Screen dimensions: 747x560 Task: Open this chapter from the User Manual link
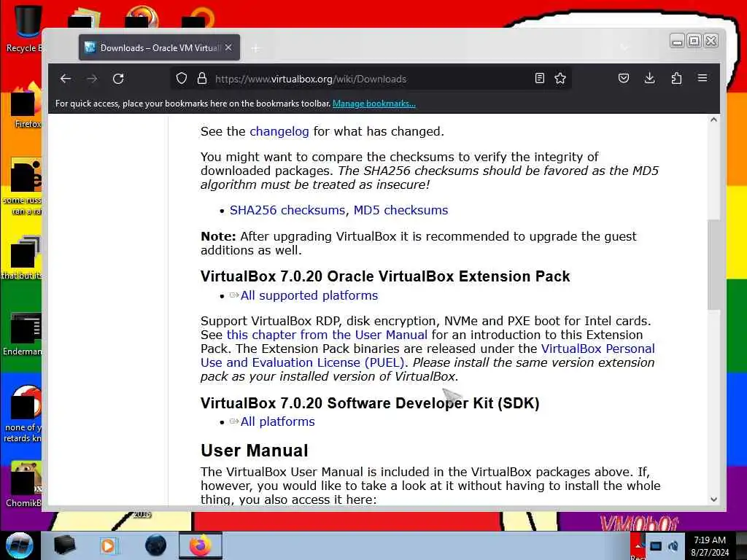327,335
